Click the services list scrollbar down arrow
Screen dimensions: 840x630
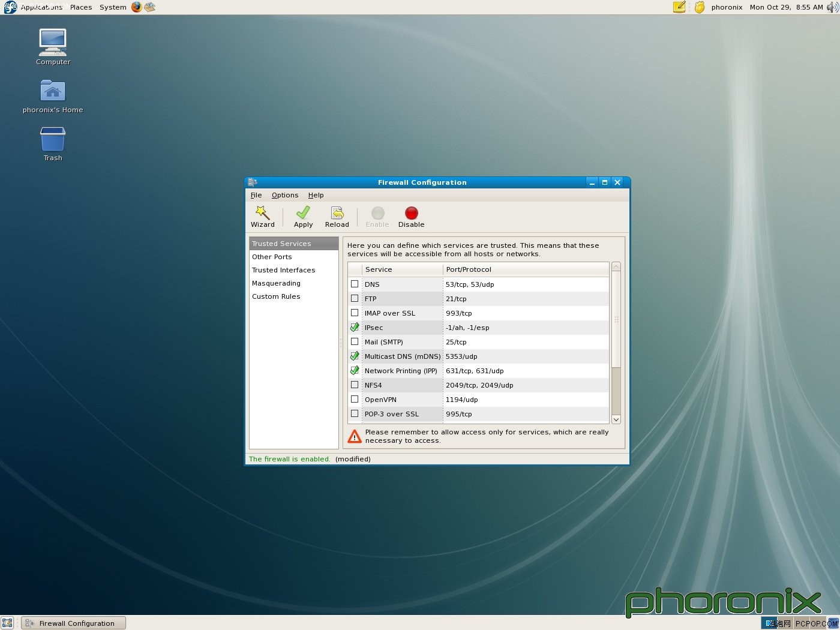616,419
